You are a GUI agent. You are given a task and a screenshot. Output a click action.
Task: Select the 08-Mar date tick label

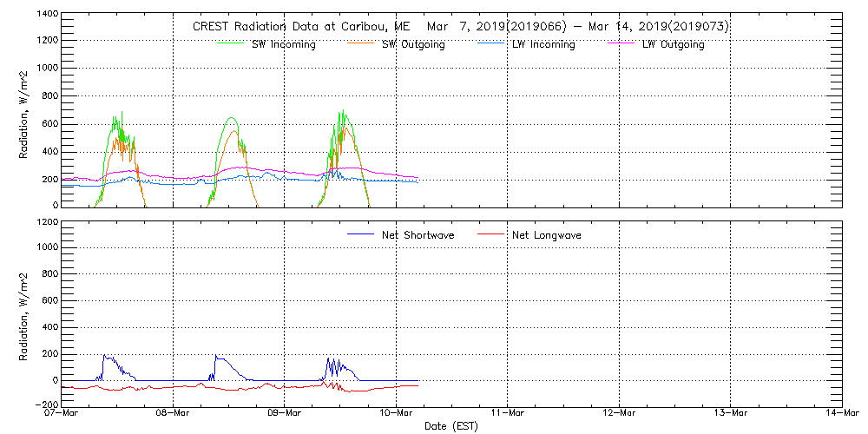pyautogui.click(x=174, y=413)
